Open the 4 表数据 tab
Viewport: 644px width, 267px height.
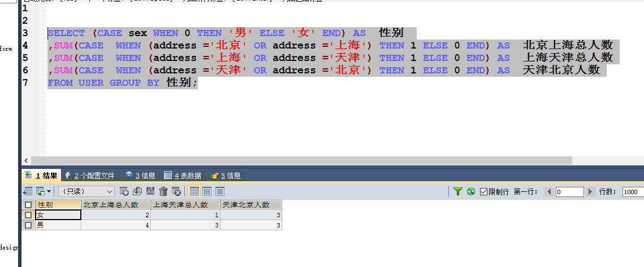tap(183, 176)
